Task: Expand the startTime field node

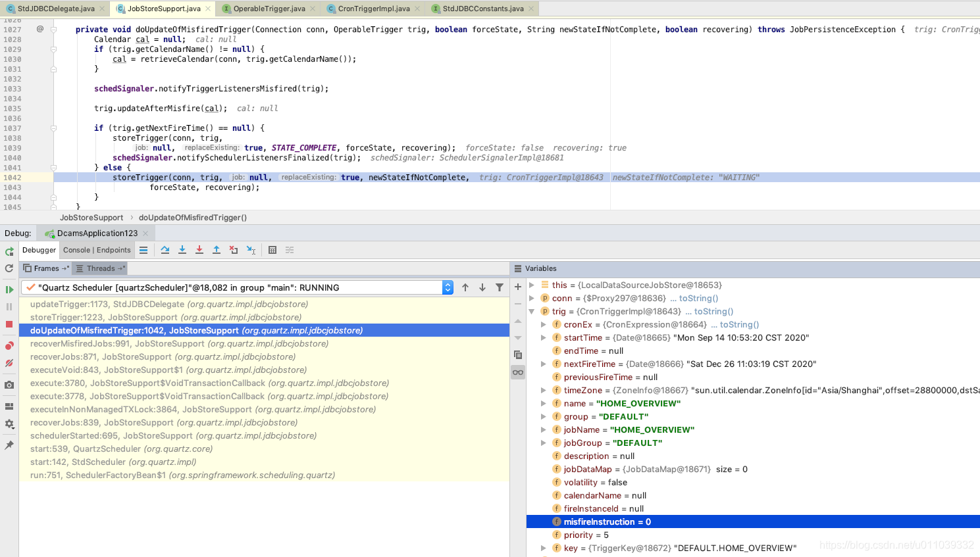Action: [x=544, y=337]
